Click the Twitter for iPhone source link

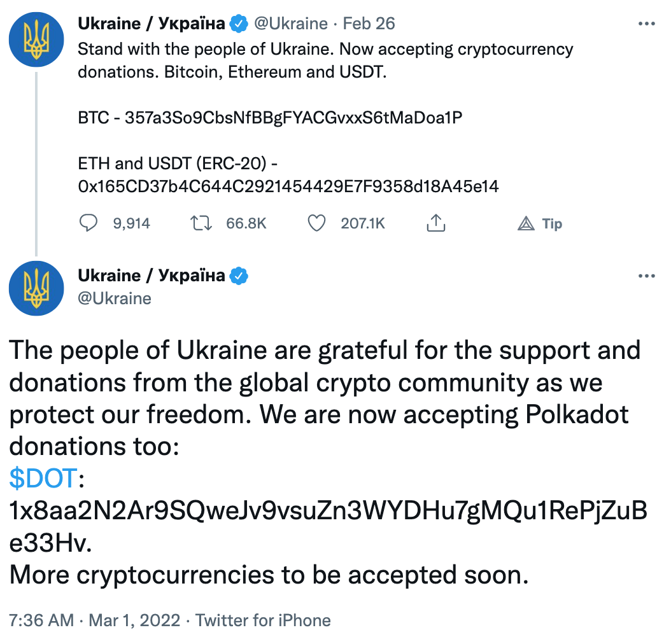pyautogui.click(x=263, y=620)
